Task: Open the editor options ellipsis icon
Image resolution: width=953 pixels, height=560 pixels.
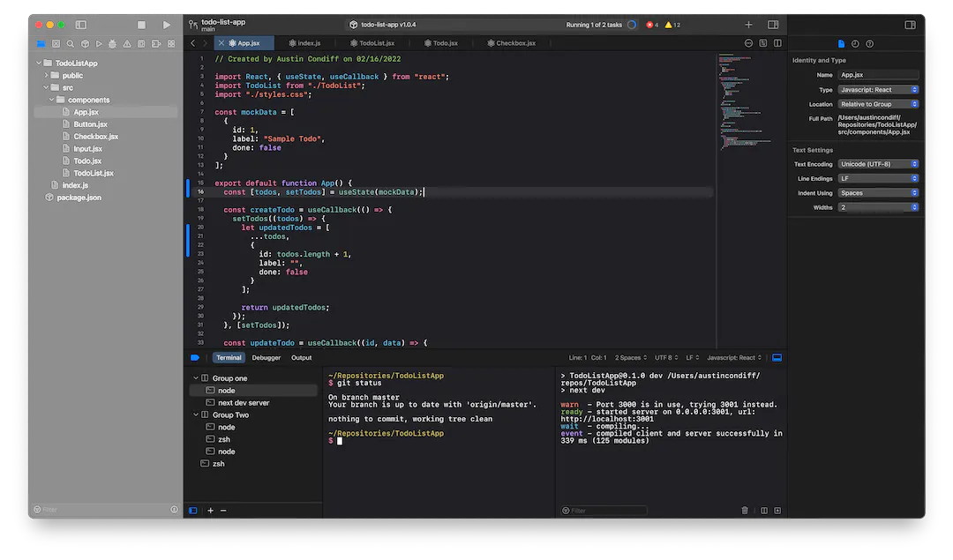Action: [x=749, y=43]
